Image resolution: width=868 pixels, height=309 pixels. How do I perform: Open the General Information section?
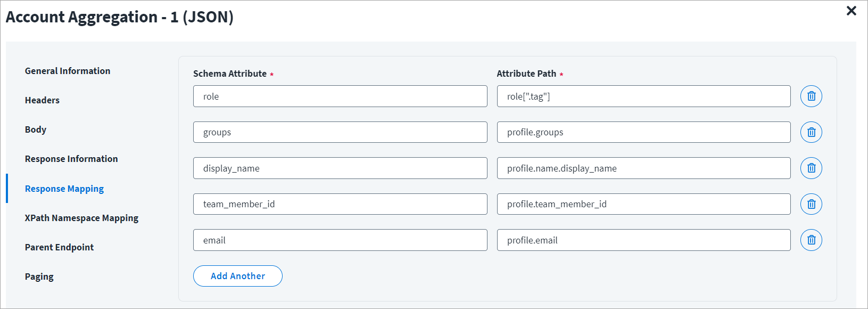[x=68, y=71]
